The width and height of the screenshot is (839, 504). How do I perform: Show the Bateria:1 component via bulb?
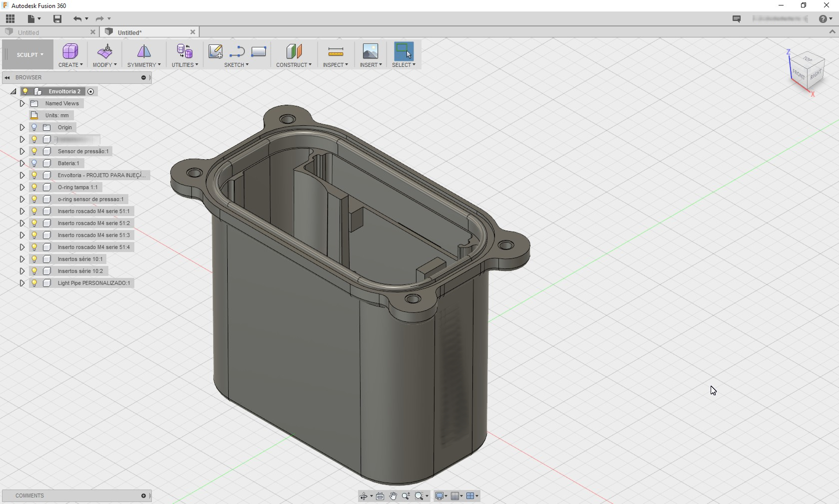point(34,163)
